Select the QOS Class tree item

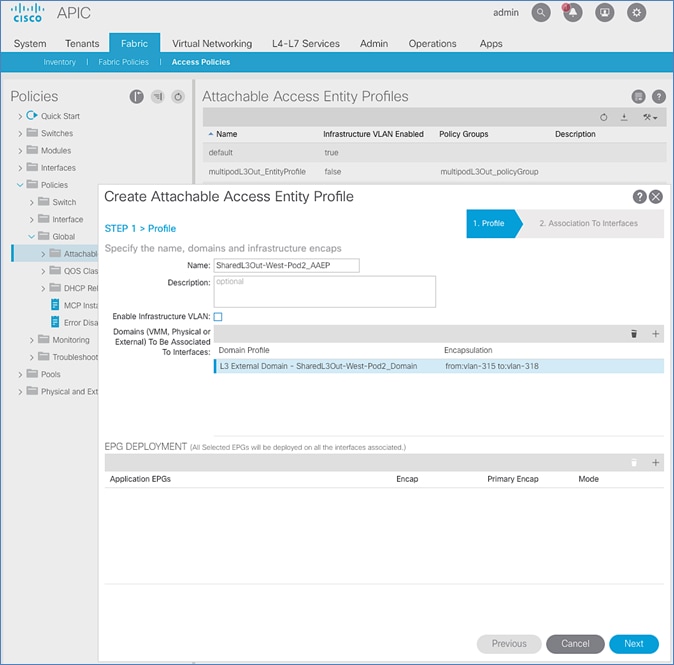(x=81, y=271)
